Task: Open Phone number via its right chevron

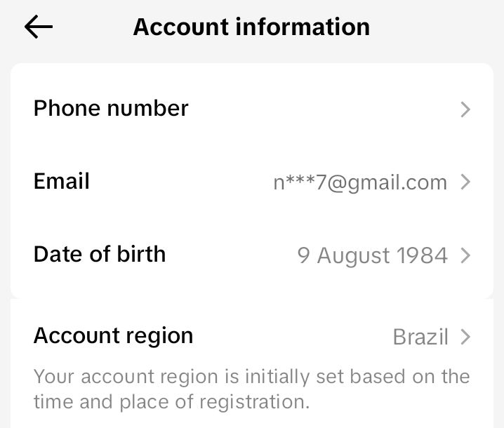Action: point(465,109)
